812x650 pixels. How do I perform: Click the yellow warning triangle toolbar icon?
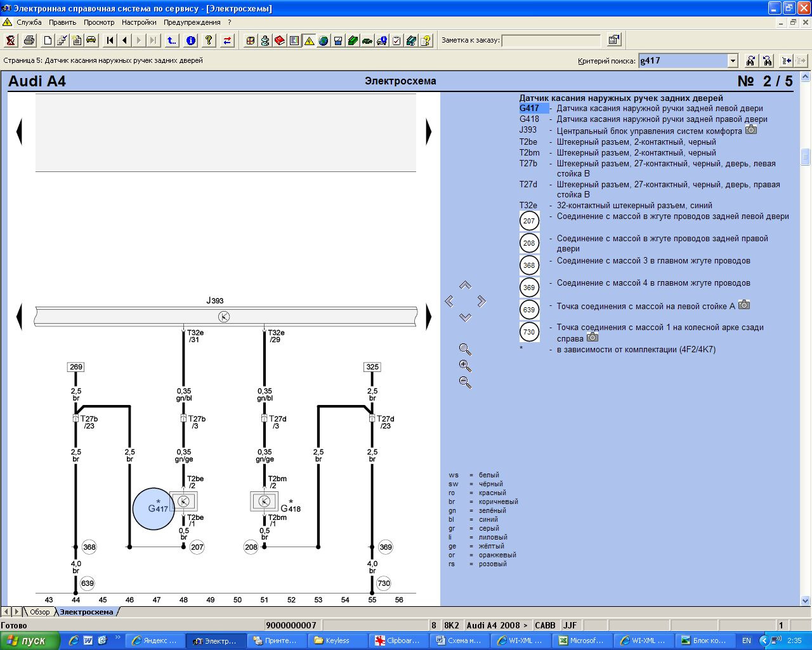pyautogui.click(x=309, y=41)
